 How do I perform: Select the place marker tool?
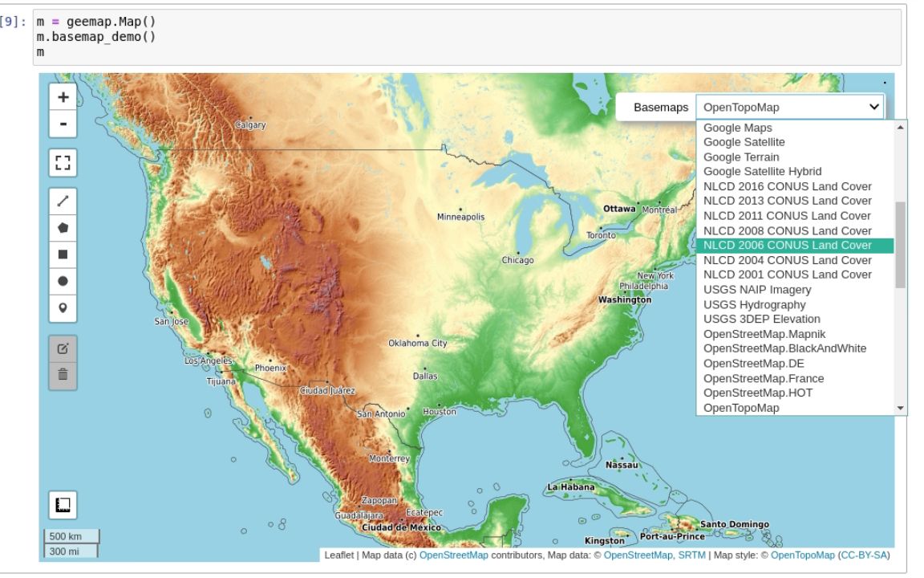(63, 308)
